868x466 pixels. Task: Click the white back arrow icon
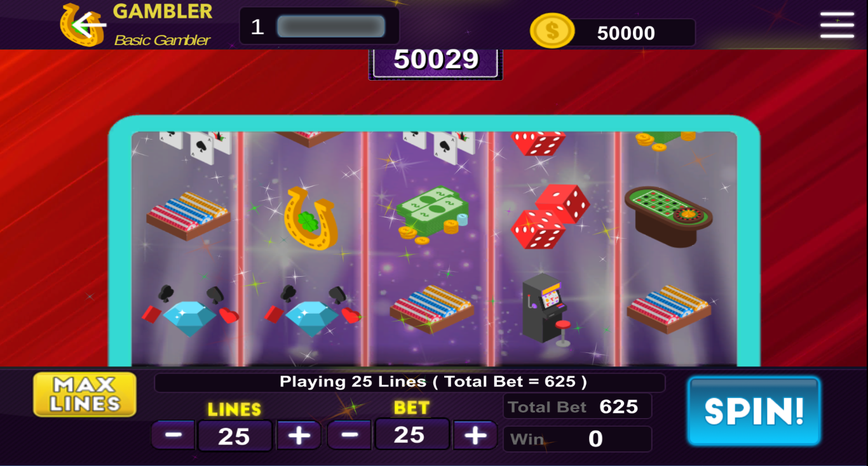[x=88, y=26]
